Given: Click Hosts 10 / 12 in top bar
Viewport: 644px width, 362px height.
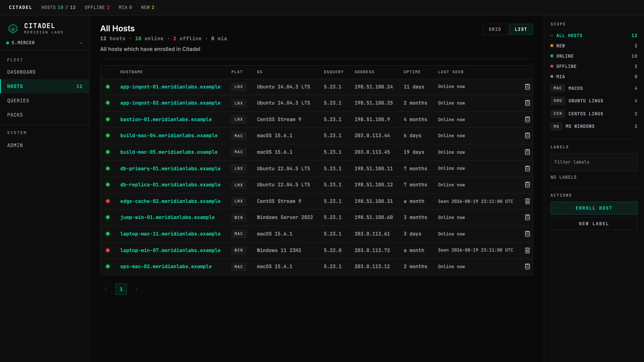Looking at the screenshot, I should 58,8.
